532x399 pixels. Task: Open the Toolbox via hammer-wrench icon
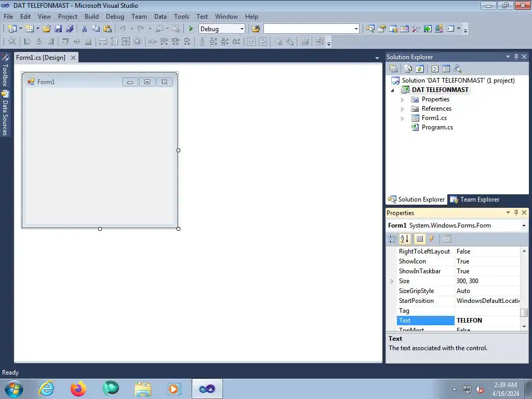416,29
